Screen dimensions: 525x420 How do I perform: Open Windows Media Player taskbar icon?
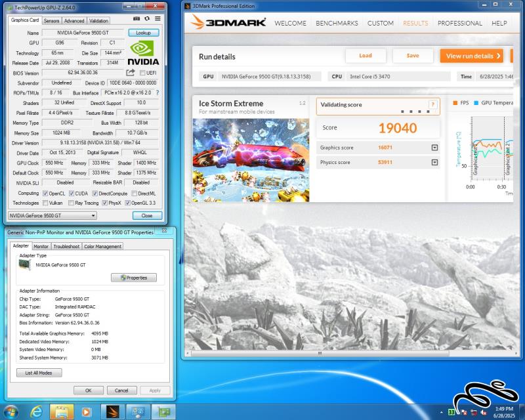pyautogui.click(x=86, y=412)
